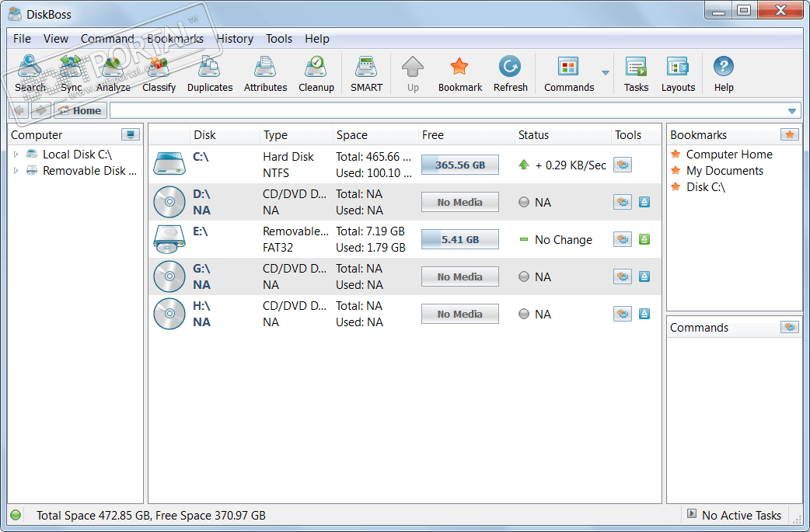Open the Commands toolbar button
The image size is (810, 532).
pyautogui.click(x=569, y=73)
